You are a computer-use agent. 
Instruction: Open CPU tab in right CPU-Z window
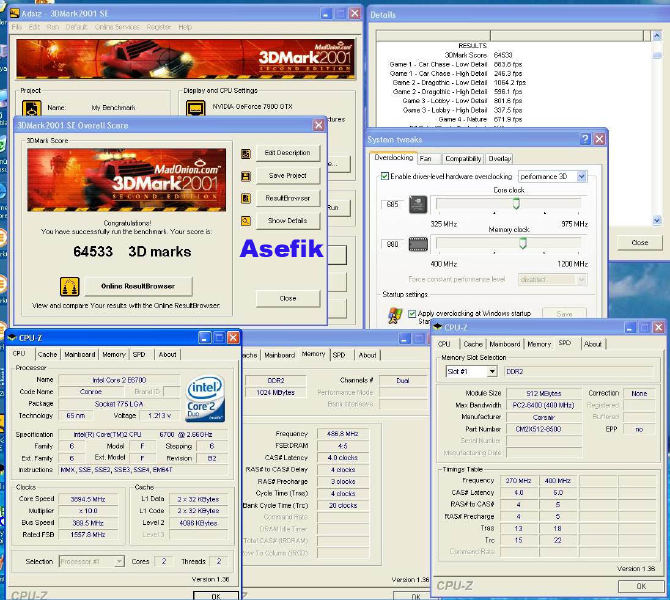444,344
